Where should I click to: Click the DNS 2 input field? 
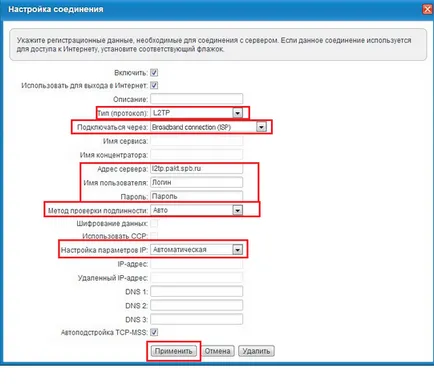pos(197,305)
